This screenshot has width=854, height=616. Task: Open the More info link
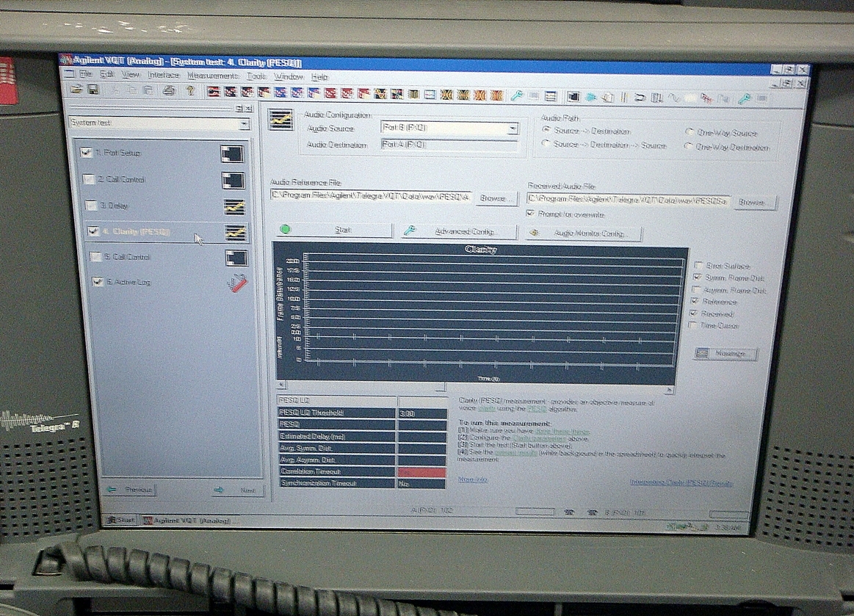(473, 479)
